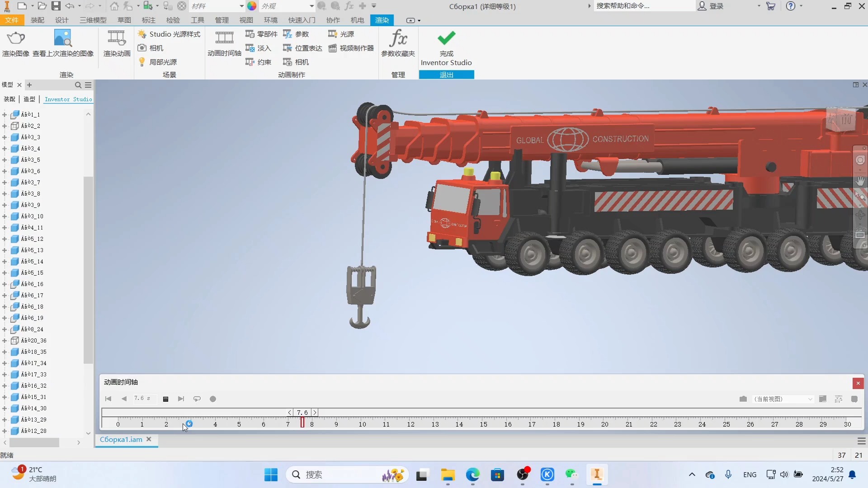Click Finish Inventor Studio checkmark
This screenshot has height=488, width=868.
tap(446, 39)
